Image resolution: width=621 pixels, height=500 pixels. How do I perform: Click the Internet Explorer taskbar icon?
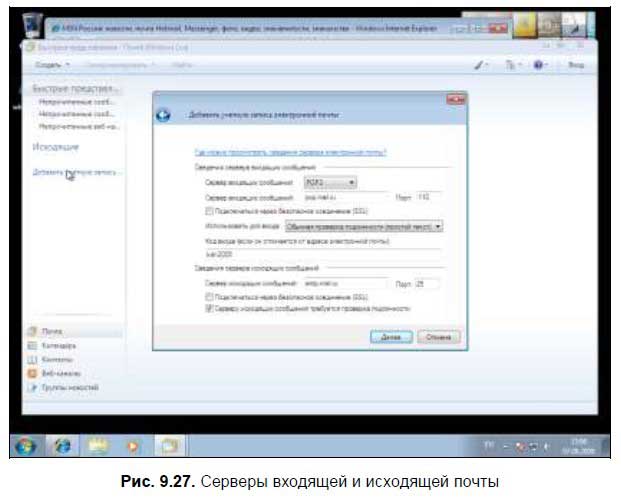tap(63, 446)
